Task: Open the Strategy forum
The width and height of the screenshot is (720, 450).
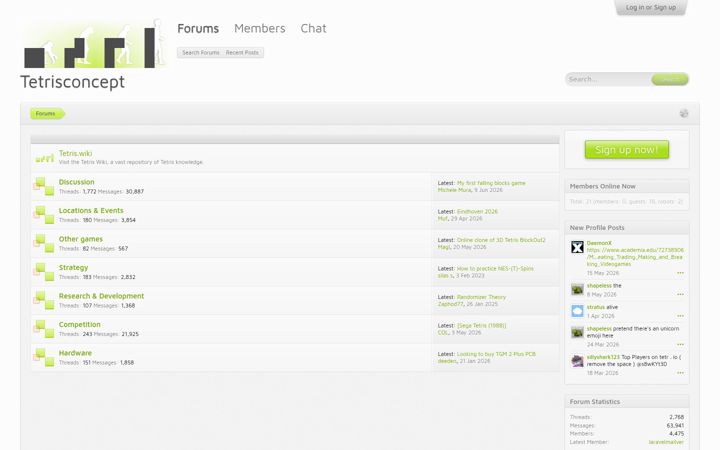Action: coord(73,267)
